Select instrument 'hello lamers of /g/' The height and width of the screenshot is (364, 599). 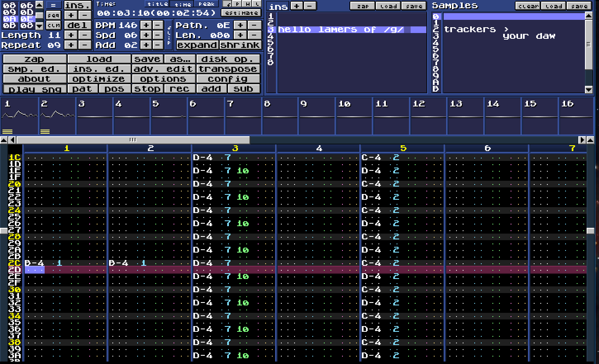pos(352,30)
